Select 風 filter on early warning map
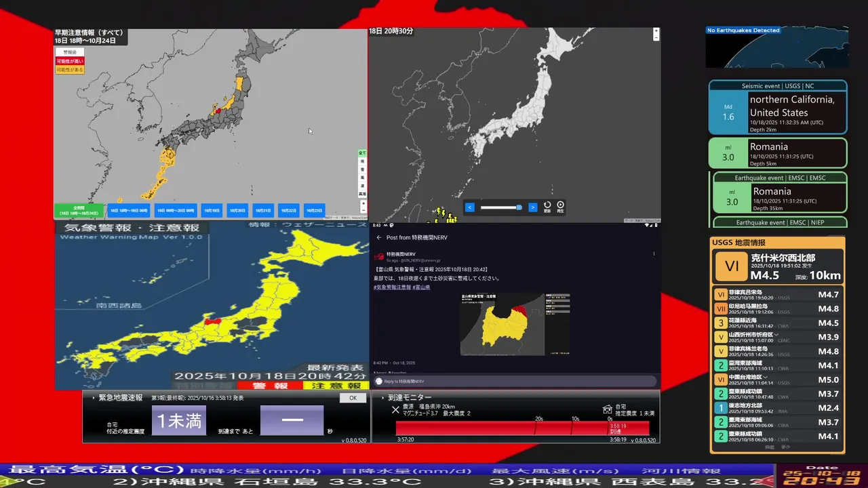868x488 pixels. (362, 178)
